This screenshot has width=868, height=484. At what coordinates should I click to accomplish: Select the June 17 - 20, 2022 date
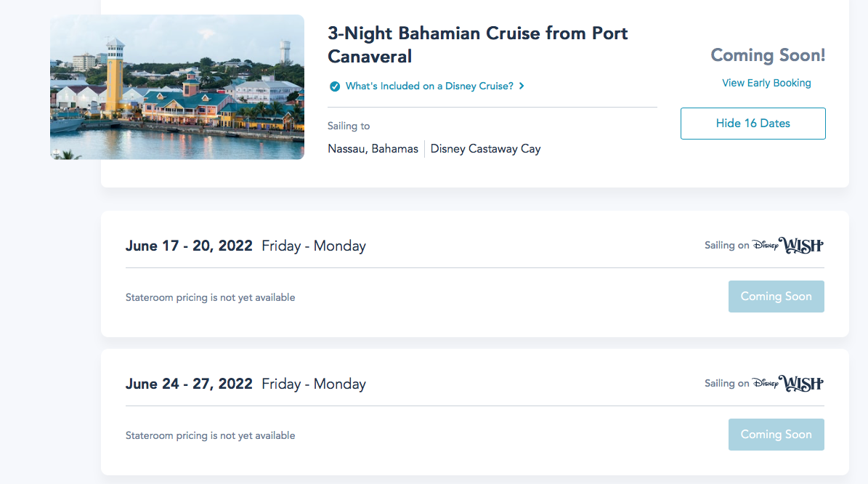189,246
